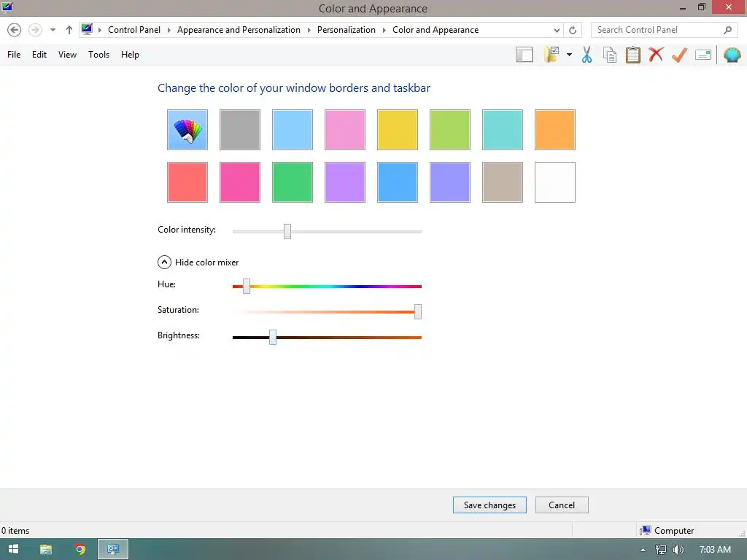Viewport: 747px width, 560px height.
Task: Click Appearance and Personalization breadcrumb
Action: (x=239, y=29)
